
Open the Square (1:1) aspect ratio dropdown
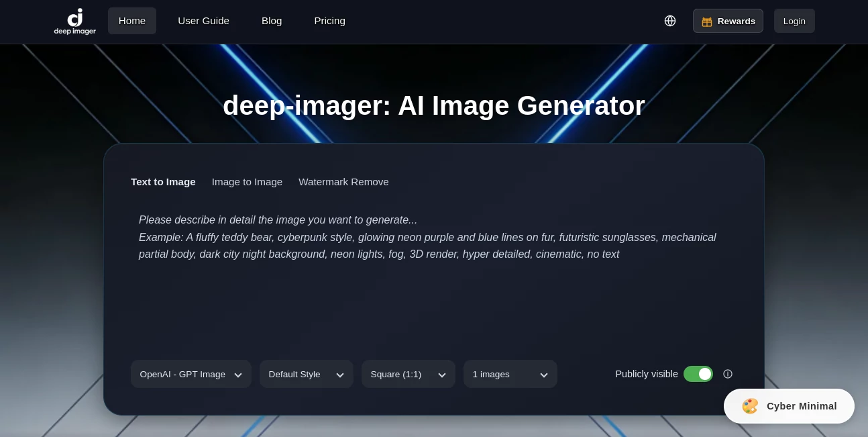point(409,374)
